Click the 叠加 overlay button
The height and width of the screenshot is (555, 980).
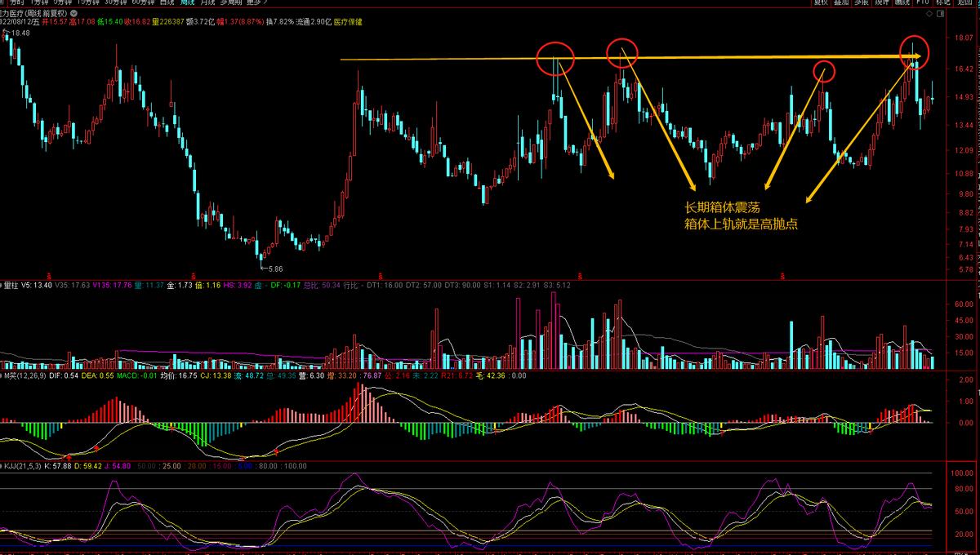tap(841, 3)
